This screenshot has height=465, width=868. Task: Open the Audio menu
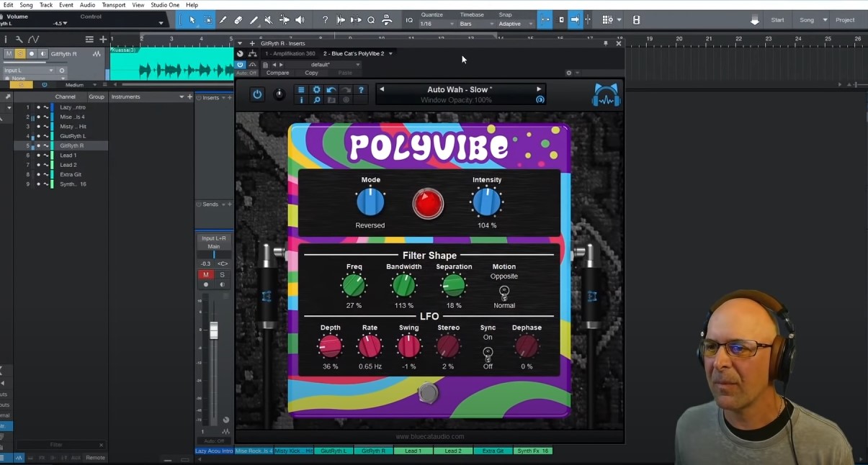click(x=87, y=5)
